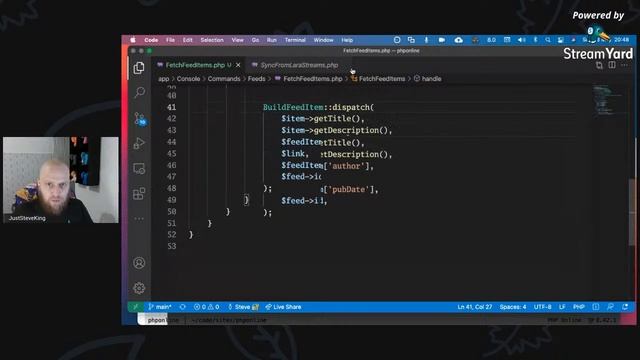The width and height of the screenshot is (640, 360).
Task: Click the Spotlight search icon in menu bar
Action: pyautogui.click(x=548, y=40)
